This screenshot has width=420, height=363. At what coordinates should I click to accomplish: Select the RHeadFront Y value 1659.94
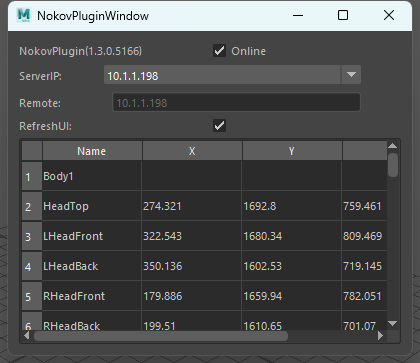(x=263, y=296)
